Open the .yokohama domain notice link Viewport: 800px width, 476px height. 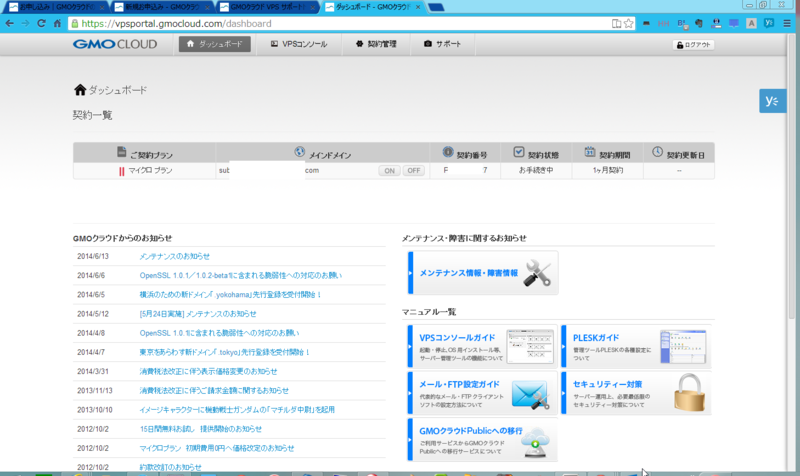point(230,294)
